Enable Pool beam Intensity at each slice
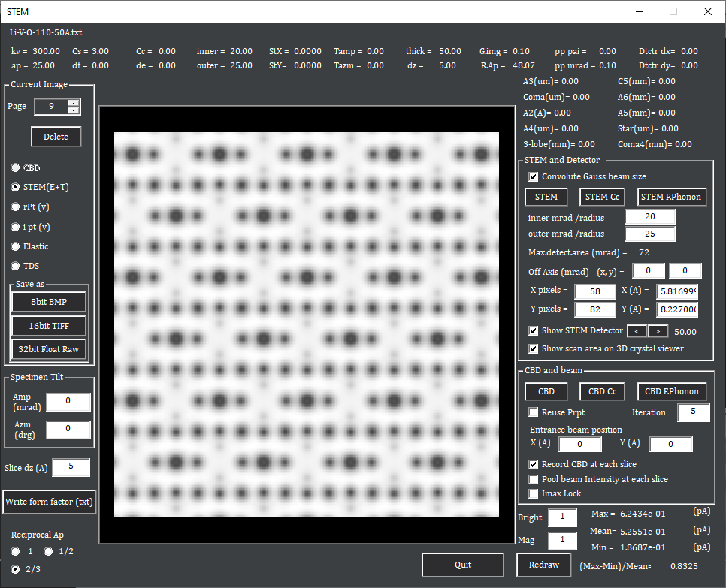 point(534,479)
